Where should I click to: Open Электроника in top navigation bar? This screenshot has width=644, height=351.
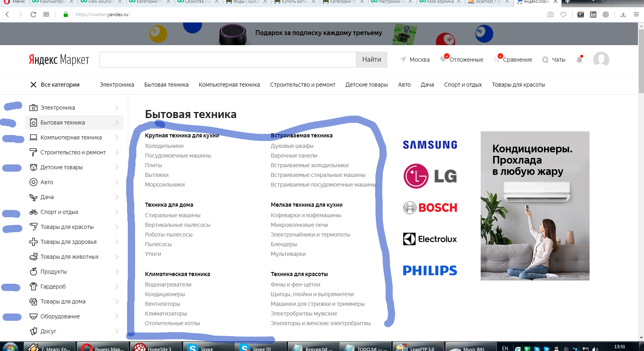117,85
